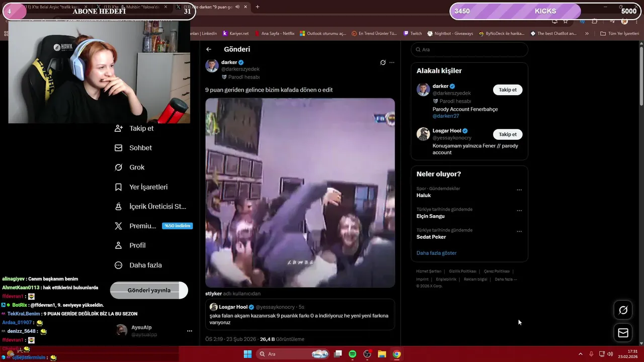Open Gizlilik Politikası footer link
The height and width of the screenshot is (362, 644).
click(x=463, y=271)
